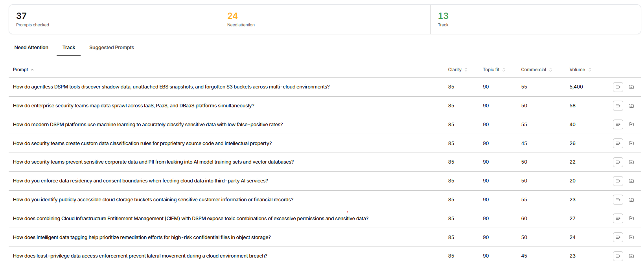This screenshot has width=644, height=265.
Task: Sort the table by Commercial score
Action: [x=536, y=70]
